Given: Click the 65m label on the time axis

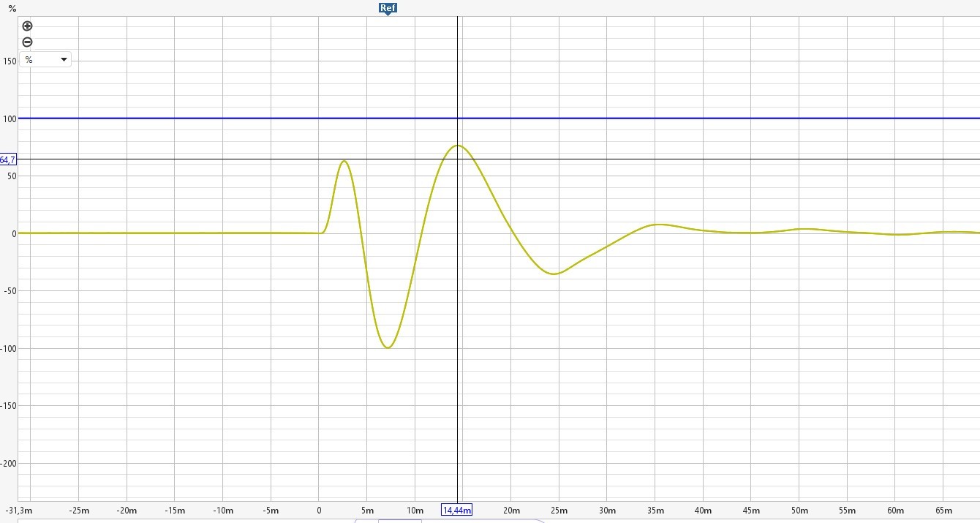Looking at the screenshot, I should point(943,510).
